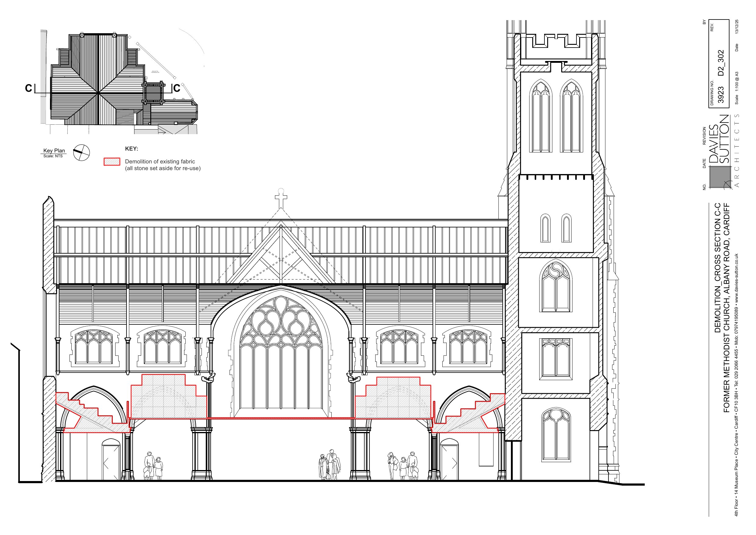This screenshot has height=535, width=756.
Task: Click the north arrow compass symbol
Action: (81, 152)
